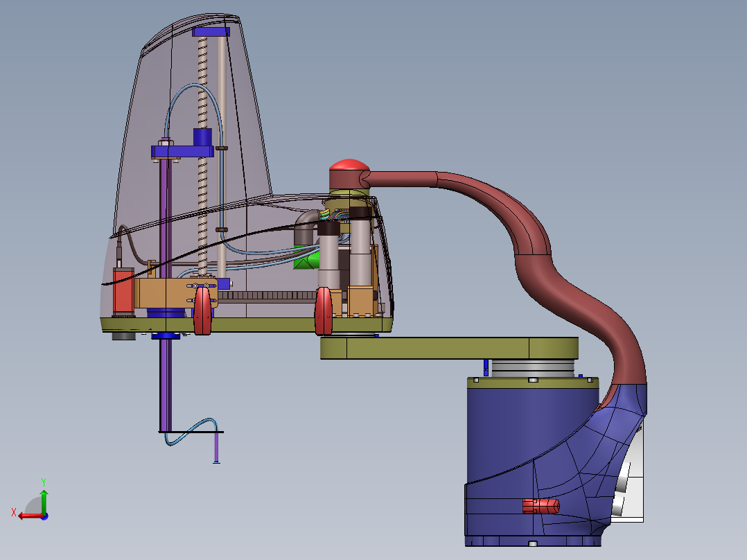
Task: Select the red dome cap atop the column
Action: (349, 165)
